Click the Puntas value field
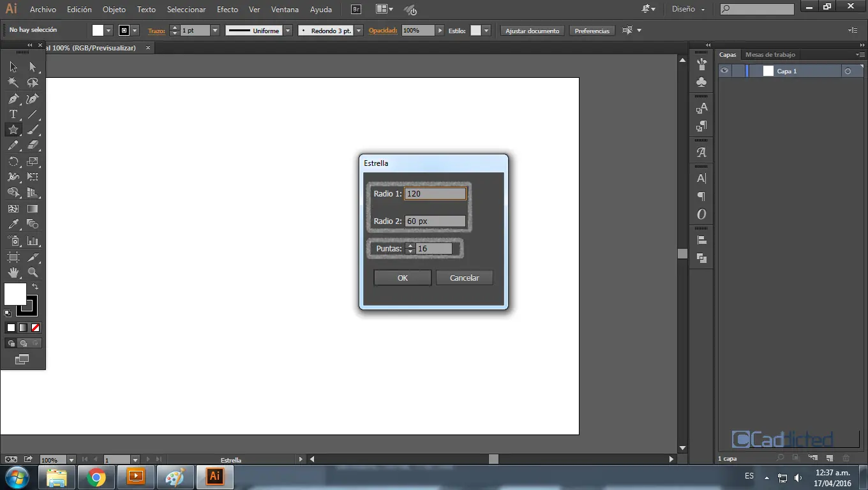Image resolution: width=868 pixels, height=490 pixels. 434,249
